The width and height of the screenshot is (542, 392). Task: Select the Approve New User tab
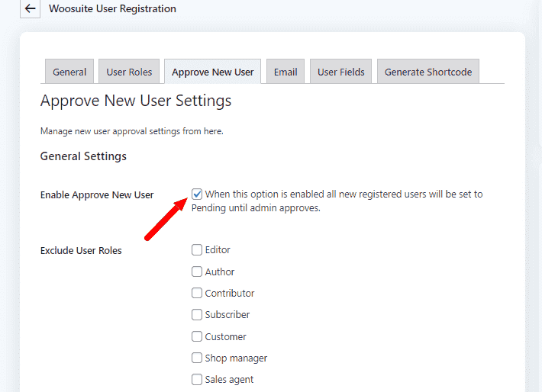pos(212,72)
